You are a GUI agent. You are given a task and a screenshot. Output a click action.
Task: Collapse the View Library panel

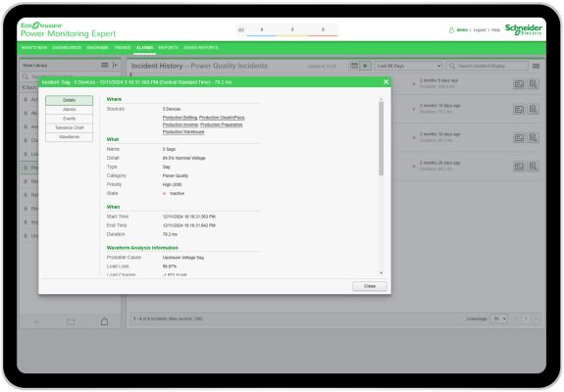115,65
